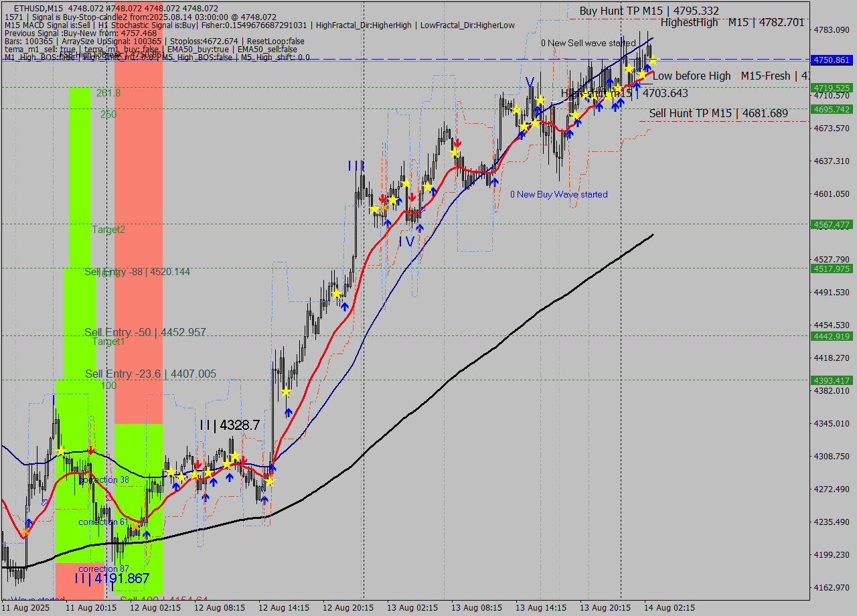Screen dimensions: 857x616
Task: Select the blue wave V label
Action: coord(530,82)
